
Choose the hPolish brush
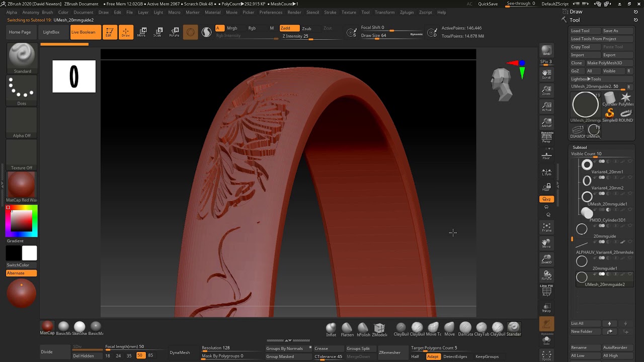[363, 329]
